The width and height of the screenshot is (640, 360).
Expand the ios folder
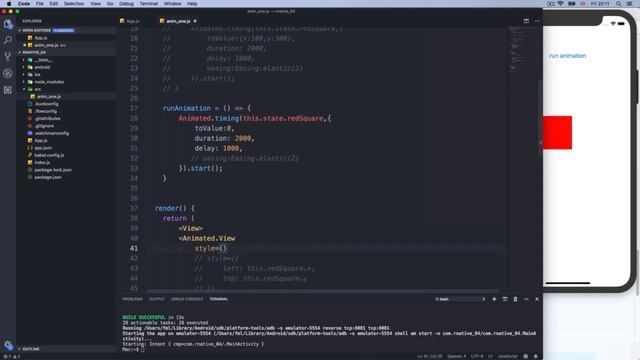click(x=38, y=75)
